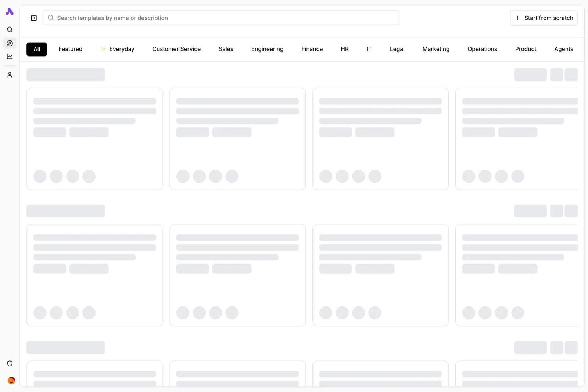Switch to the Finance tab
The width and height of the screenshot is (588, 392).
pos(312,49)
